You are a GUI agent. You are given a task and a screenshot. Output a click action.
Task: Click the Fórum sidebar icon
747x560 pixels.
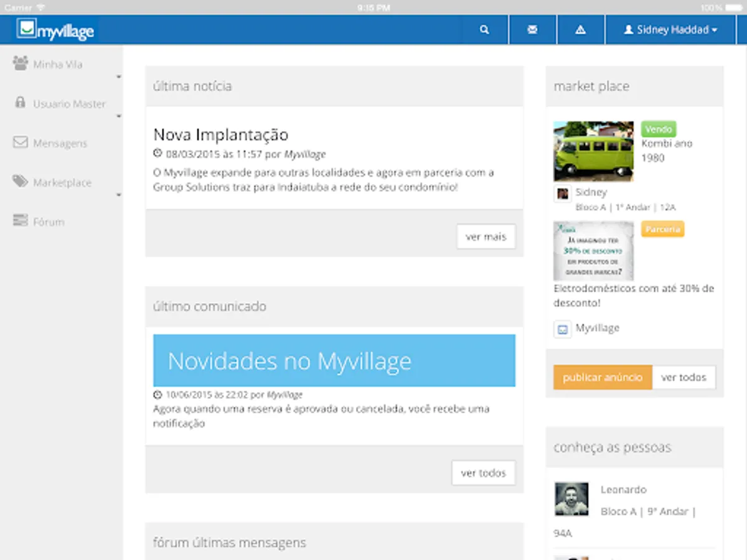(x=21, y=221)
